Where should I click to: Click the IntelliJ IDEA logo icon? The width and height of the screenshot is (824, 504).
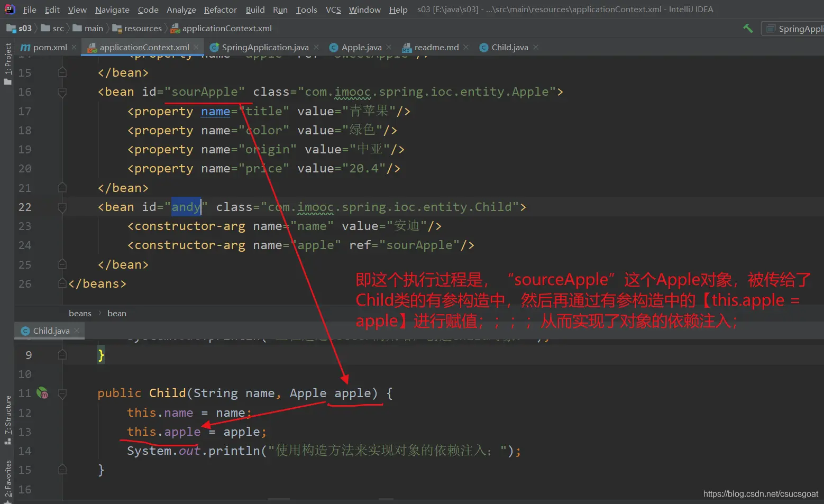click(x=10, y=10)
